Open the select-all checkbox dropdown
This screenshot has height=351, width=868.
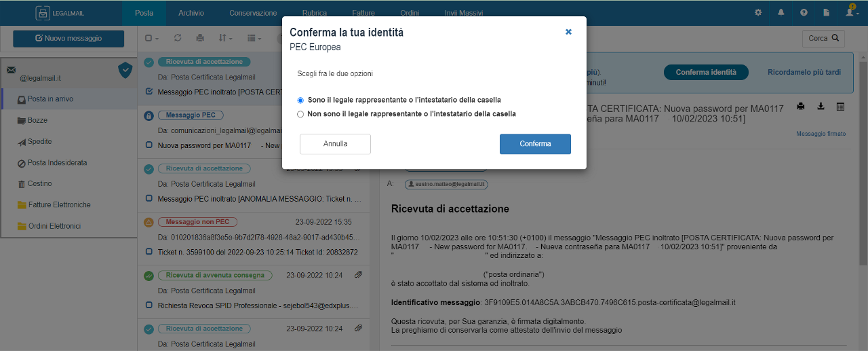[x=152, y=38]
